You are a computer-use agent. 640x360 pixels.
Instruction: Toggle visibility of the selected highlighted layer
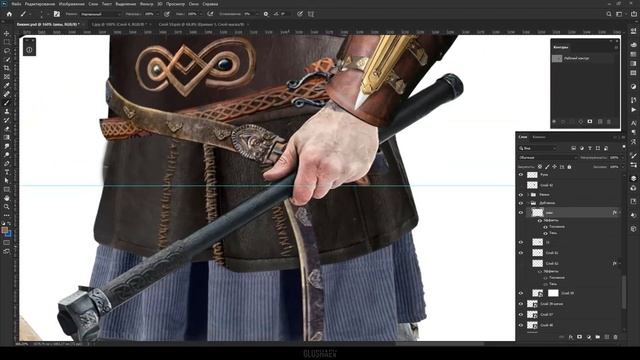click(x=521, y=213)
